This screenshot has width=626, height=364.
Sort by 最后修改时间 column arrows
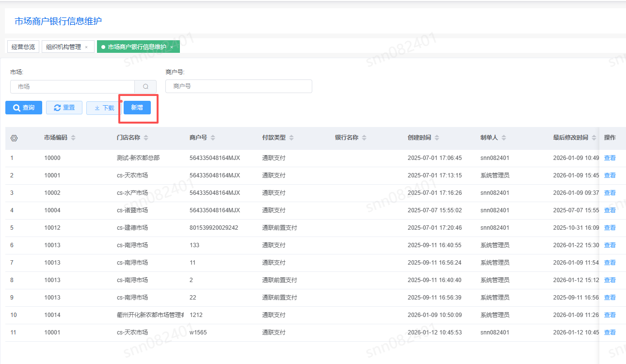point(594,138)
